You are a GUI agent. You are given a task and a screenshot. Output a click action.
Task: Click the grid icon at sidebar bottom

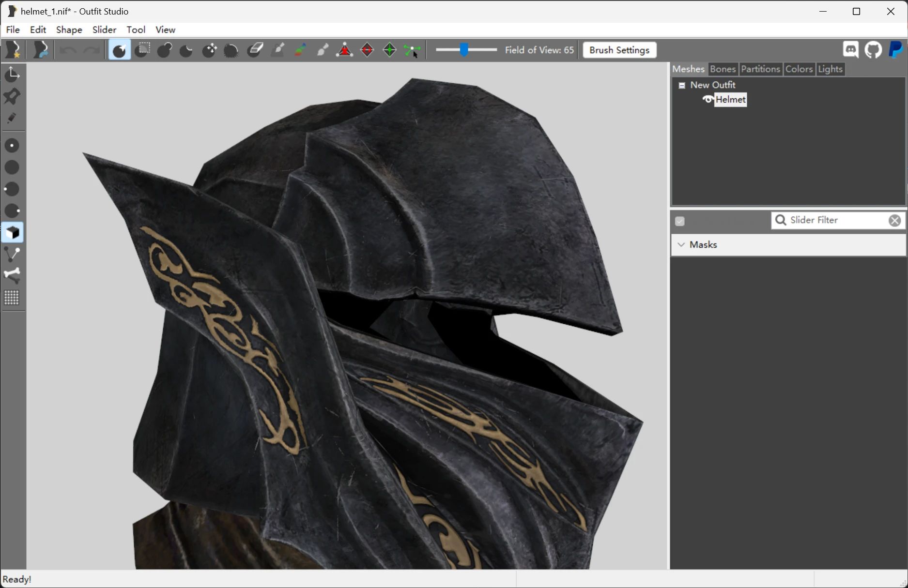tap(12, 298)
